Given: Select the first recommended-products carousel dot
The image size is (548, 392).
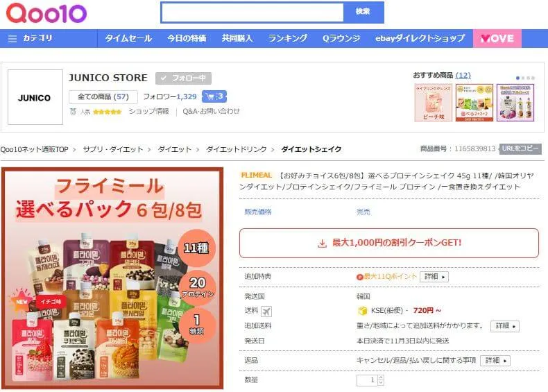Looking at the screenshot, I should [x=518, y=78].
